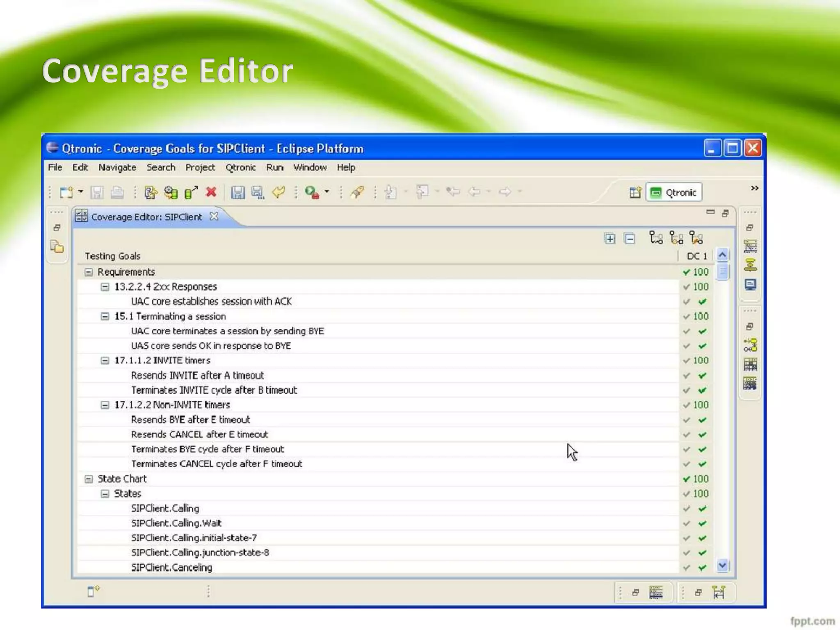Toggle green check for Resends INVITE after A timeout
Viewport: 840px width, 630px height.
[x=702, y=376]
